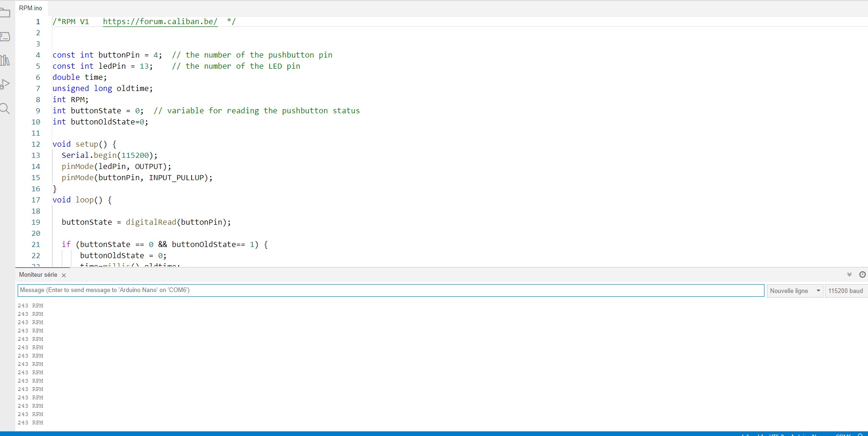Focus the serial message input field
Viewport: 868px width, 436px height.
(x=391, y=290)
